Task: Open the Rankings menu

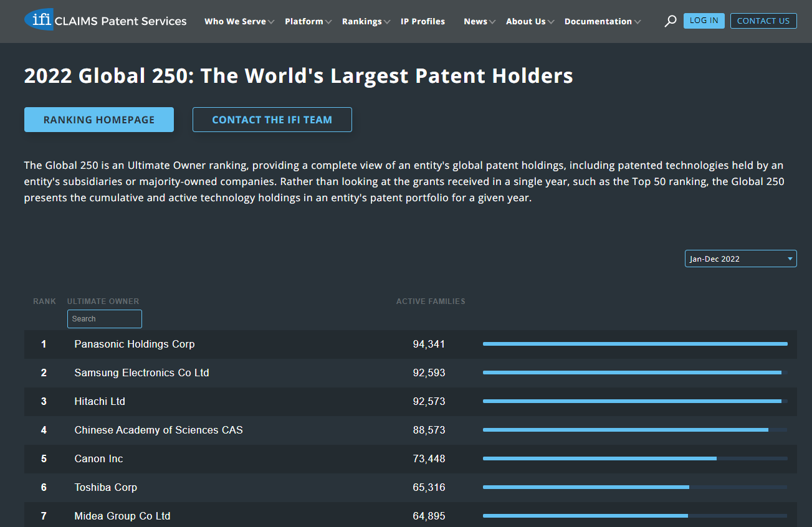Action: coord(366,21)
